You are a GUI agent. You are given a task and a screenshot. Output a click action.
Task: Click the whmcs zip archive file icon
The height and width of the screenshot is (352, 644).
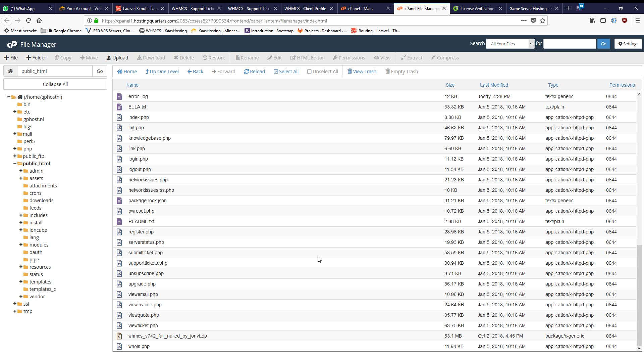[119, 336]
